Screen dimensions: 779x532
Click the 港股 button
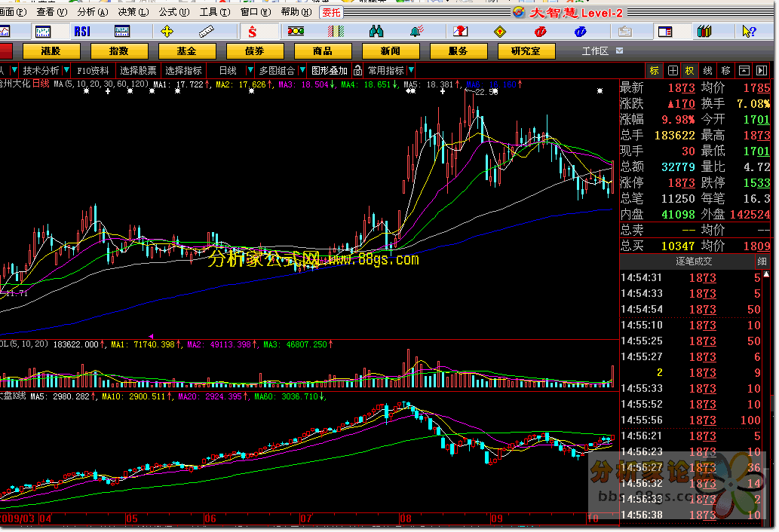tap(51, 51)
